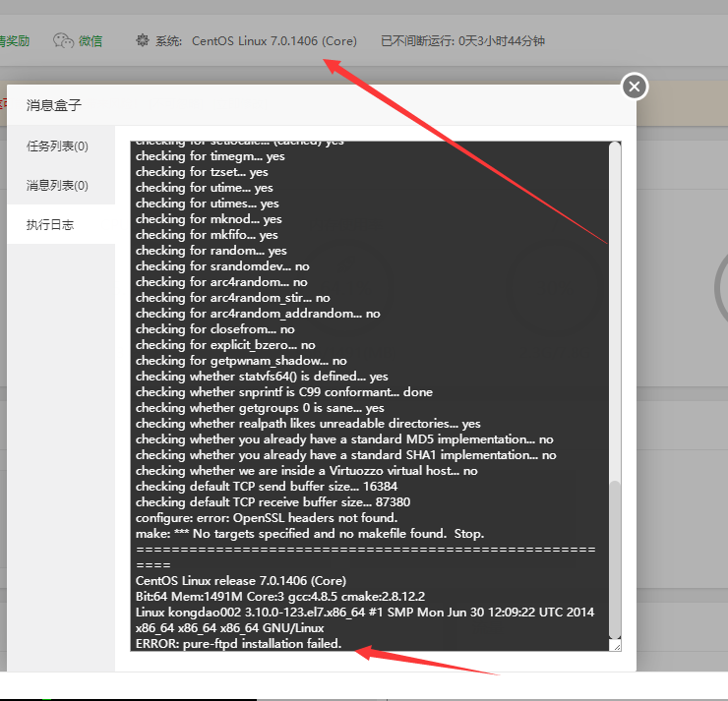Click 'checking for utime... yes' line

pyautogui.click(x=205, y=188)
